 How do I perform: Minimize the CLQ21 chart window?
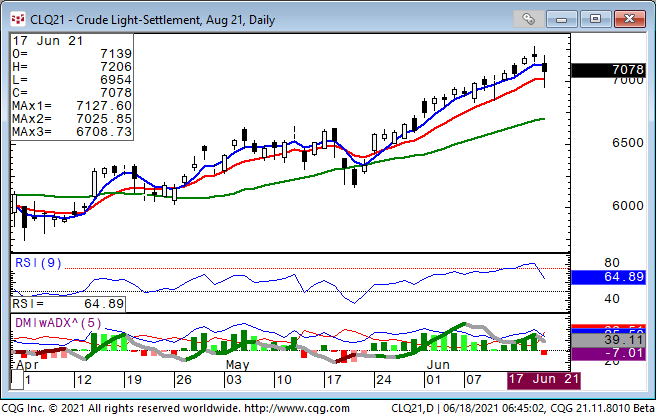[561, 19]
